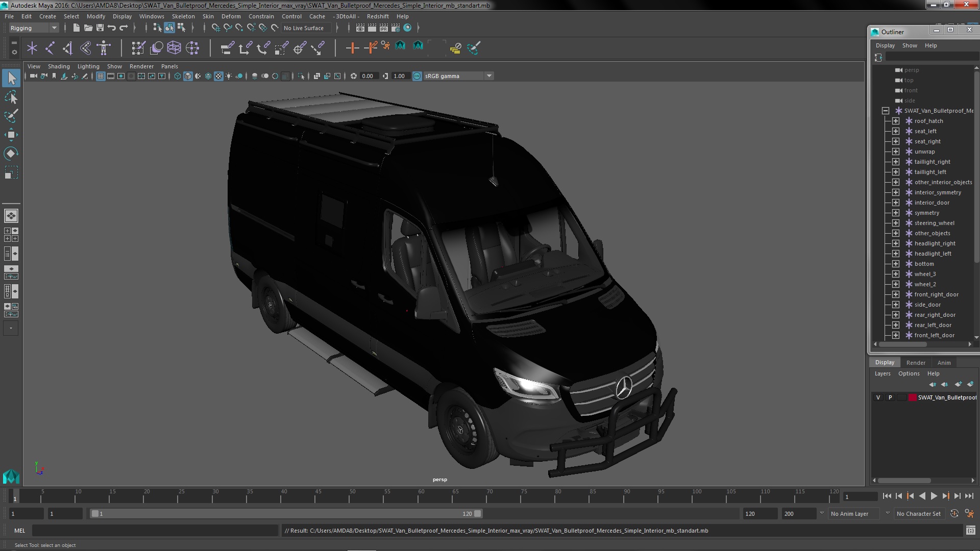This screenshot has height=551, width=980.
Task: Expand the side_door node
Action: [x=896, y=305]
